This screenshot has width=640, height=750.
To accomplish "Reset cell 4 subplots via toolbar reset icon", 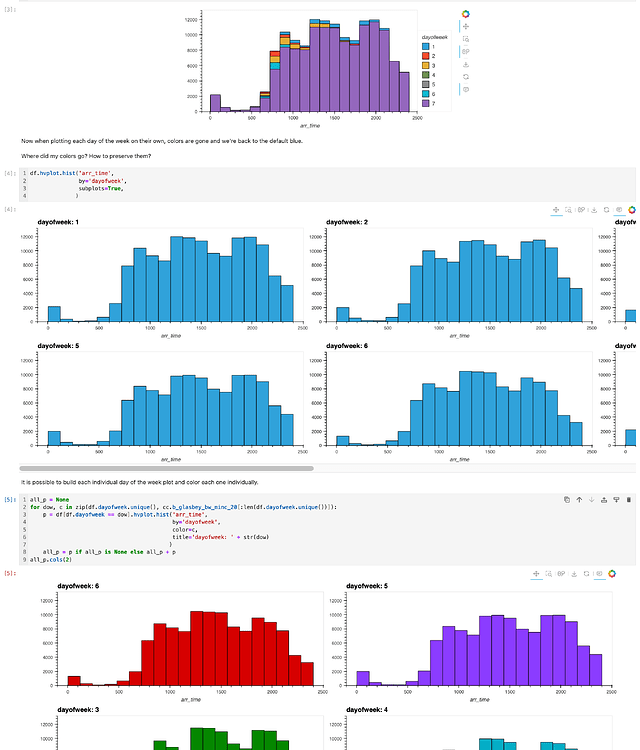I will 607,210.
